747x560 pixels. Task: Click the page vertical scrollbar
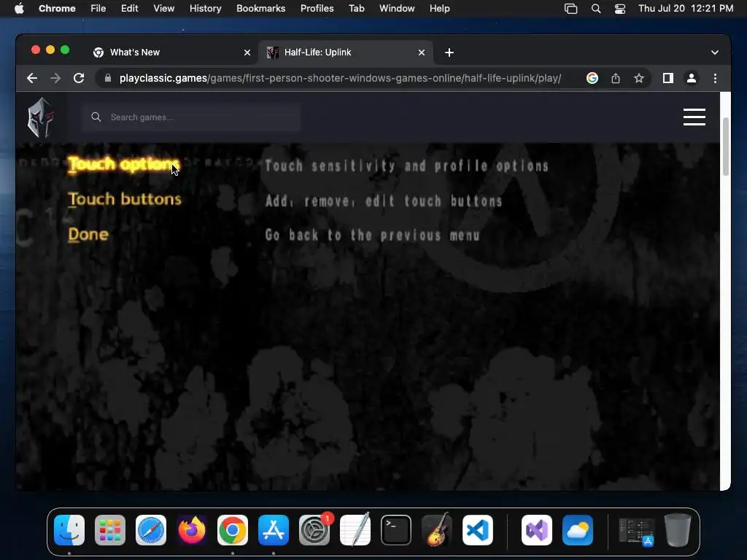pos(726,147)
